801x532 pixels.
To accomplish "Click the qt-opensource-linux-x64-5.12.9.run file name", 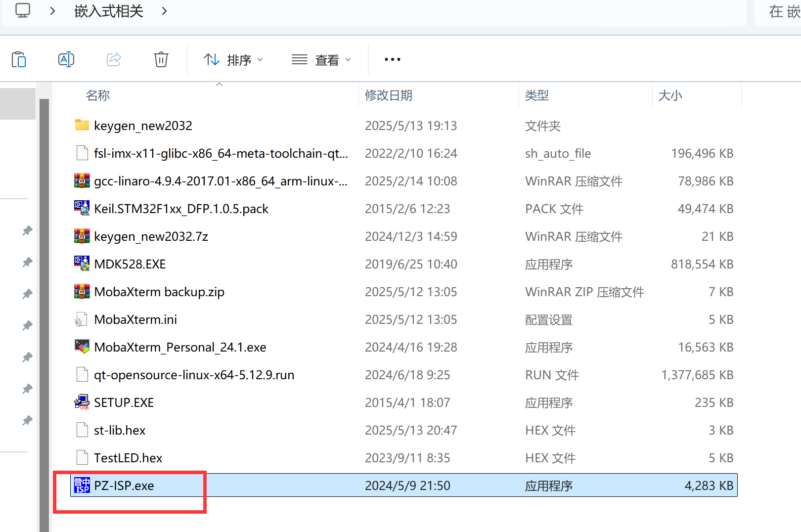I will [194, 375].
